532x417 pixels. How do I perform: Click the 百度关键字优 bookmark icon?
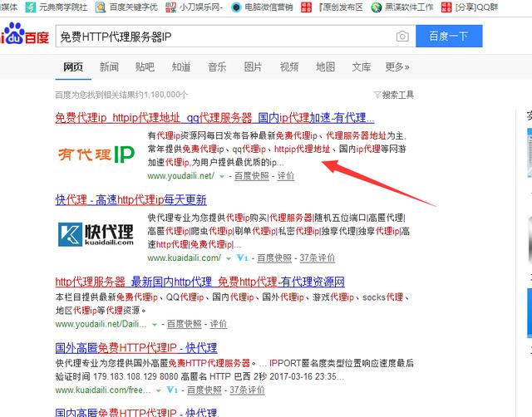pos(101,7)
